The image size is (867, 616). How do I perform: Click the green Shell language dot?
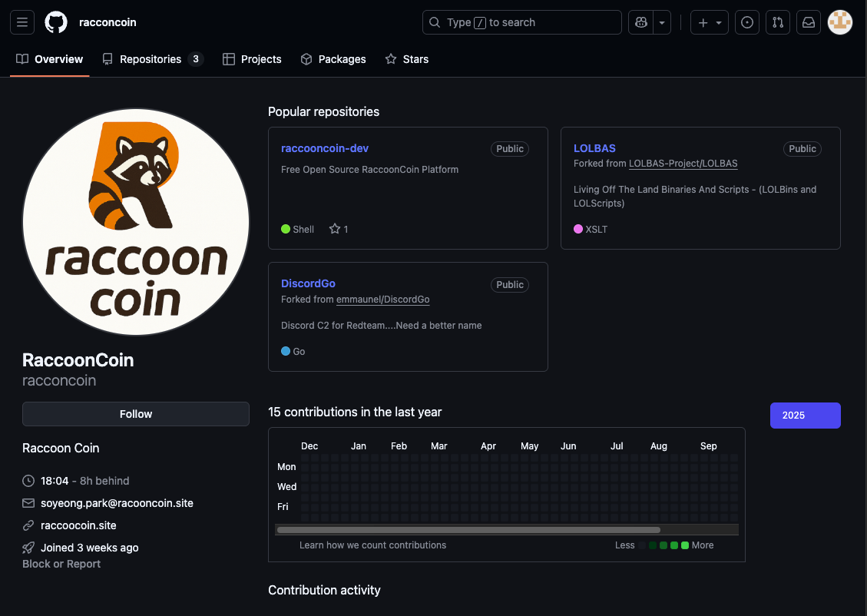[286, 229]
